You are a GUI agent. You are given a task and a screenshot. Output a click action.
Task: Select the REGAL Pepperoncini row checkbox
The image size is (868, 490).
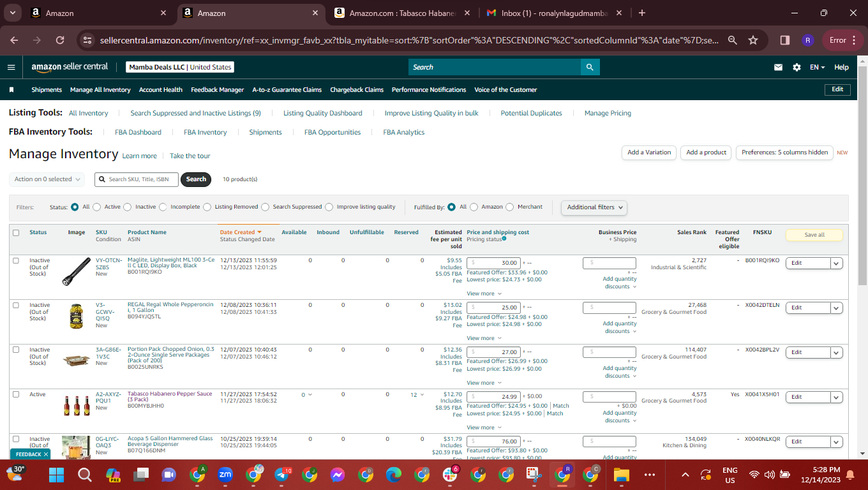pos(16,305)
